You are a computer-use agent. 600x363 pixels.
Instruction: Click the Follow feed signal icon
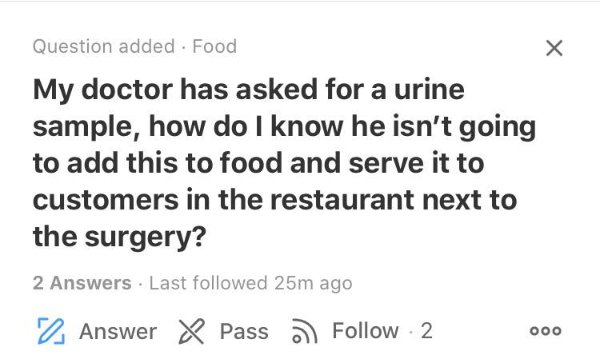click(304, 331)
